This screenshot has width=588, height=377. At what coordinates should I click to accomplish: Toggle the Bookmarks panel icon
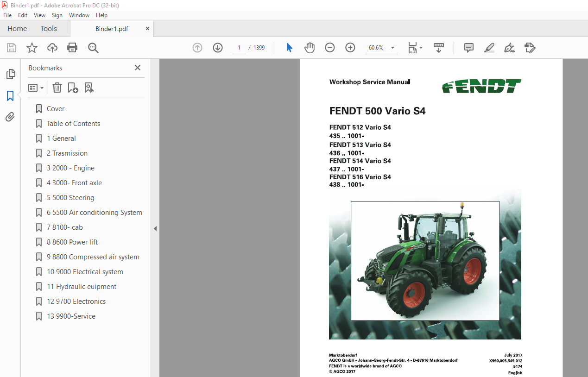(x=10, y=96)
